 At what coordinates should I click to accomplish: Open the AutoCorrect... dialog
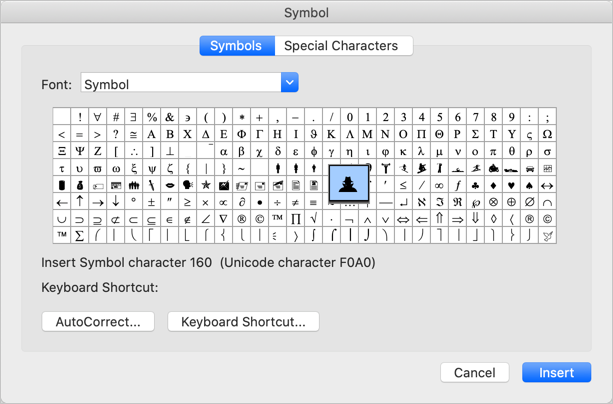tap(98, 321)
